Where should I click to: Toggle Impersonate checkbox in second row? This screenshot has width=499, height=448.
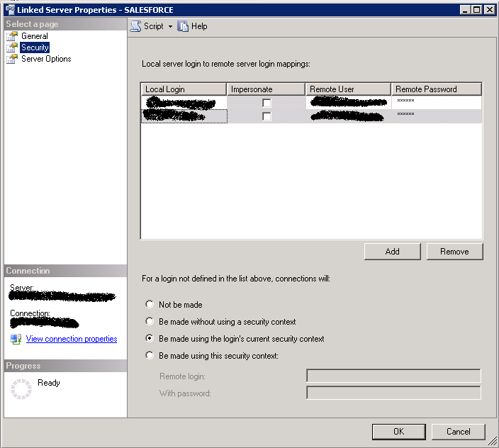(267, 116)
